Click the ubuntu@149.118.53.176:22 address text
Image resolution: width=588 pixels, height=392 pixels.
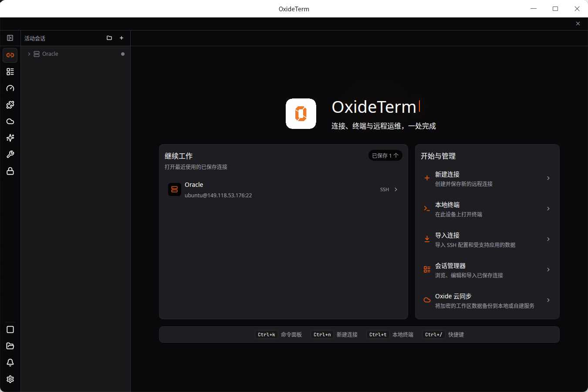pyautogui.click(x=218, y=196)
